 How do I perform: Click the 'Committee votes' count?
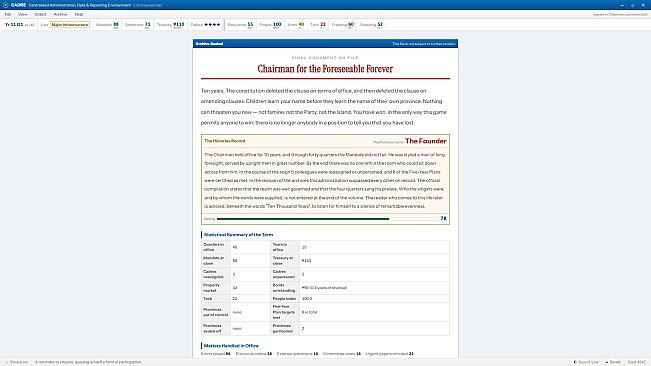click(342, 354)
